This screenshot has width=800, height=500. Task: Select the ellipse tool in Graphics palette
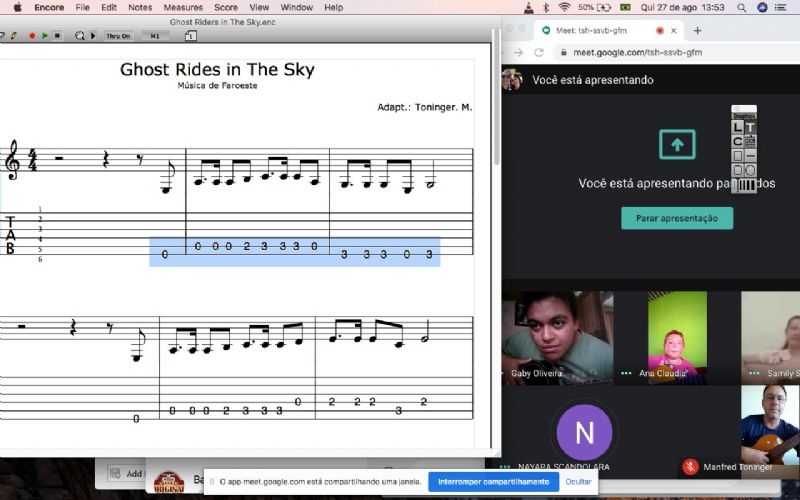751,170
